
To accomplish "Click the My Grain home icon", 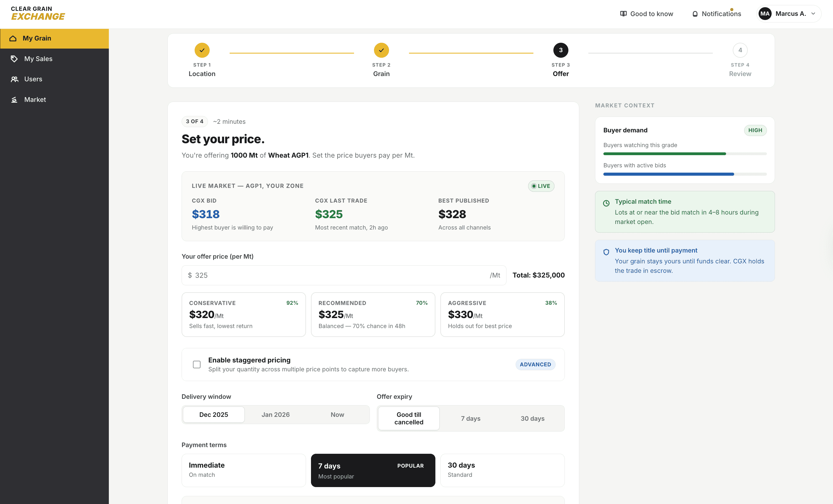I will 13,39.
